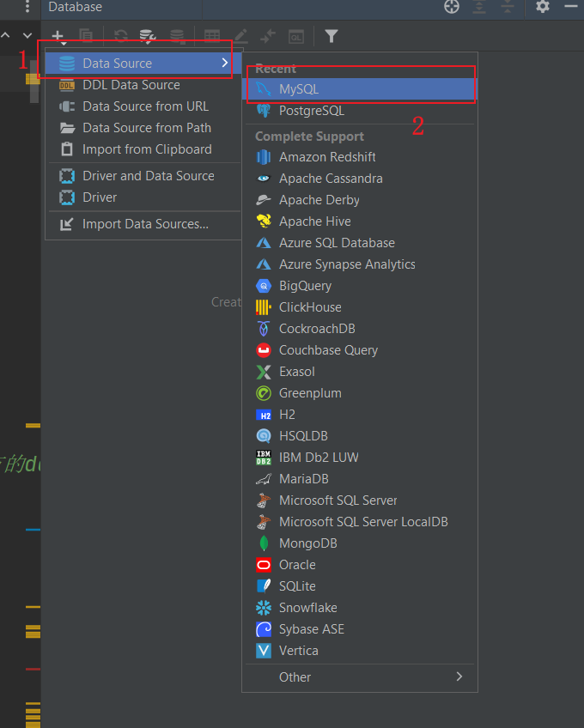
Task: Open the query console QL icon
Action: pos(296,36)
